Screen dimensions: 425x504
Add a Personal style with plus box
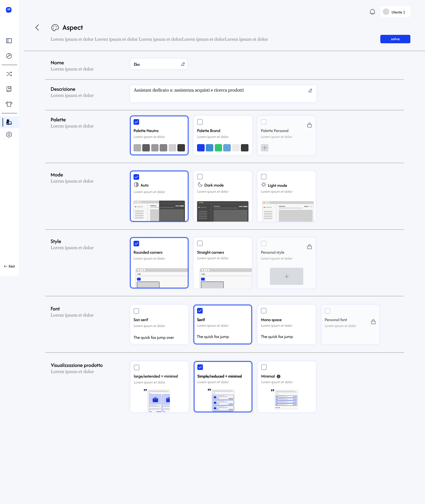point(286,276)
